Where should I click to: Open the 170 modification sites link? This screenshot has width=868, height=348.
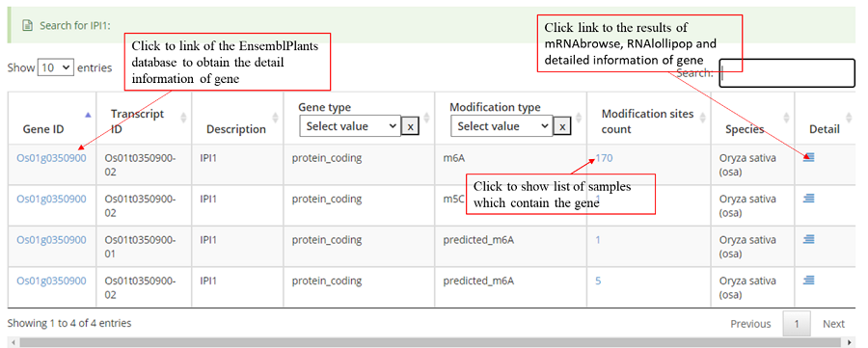tap(604, 158)
